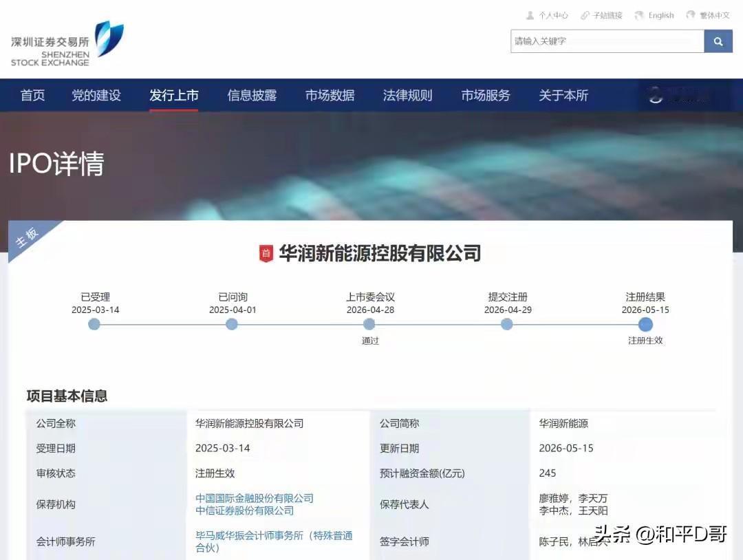
Task: Open the 市场服务 menu item
Action: point(486,95)
